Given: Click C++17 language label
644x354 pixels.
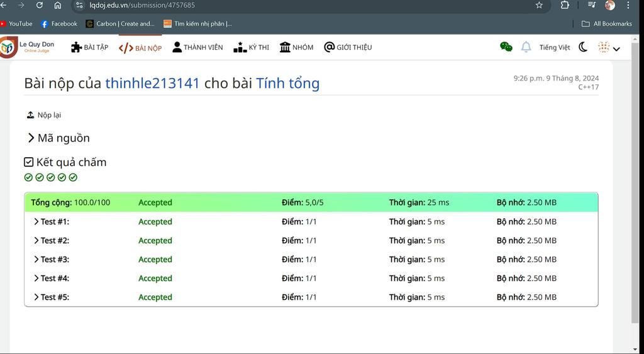Looking at the screenshot, I should (589, 87).
